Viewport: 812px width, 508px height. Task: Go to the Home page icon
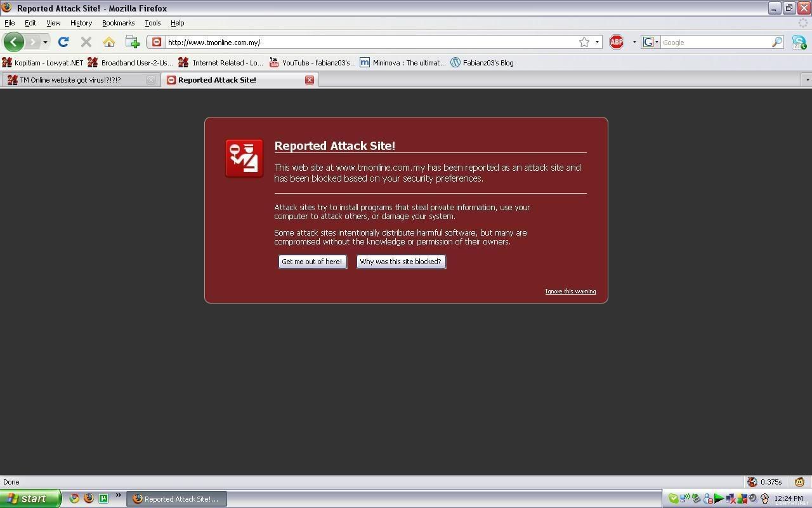click(x=109, y=42)
